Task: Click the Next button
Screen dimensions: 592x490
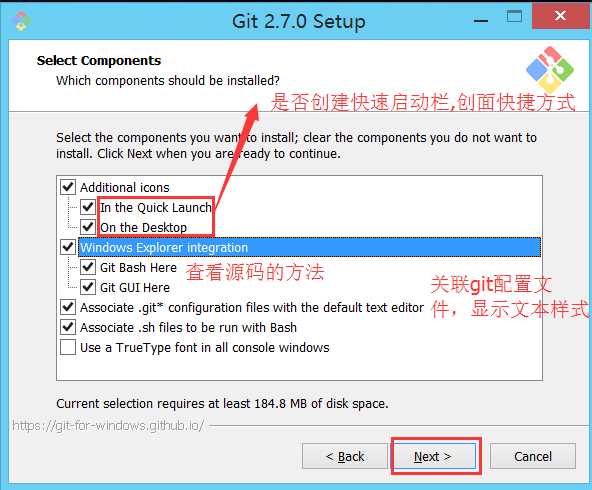Action: pyautogui.click(x=433, y=456)
